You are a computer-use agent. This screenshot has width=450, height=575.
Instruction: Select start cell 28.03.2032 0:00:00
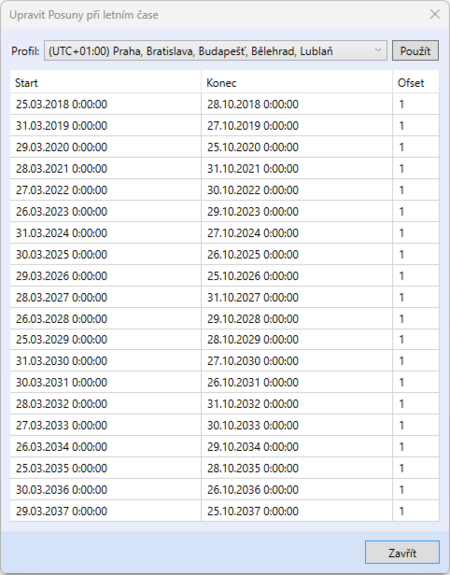coord(105,404)
